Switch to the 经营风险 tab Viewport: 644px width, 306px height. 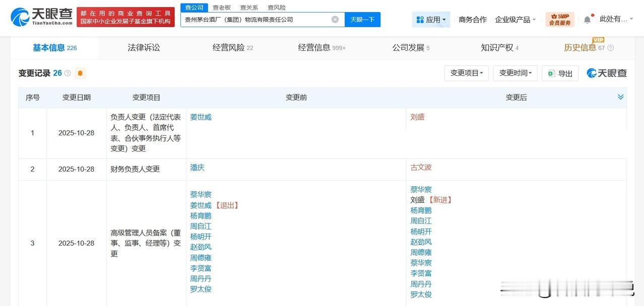click(233, 48)
